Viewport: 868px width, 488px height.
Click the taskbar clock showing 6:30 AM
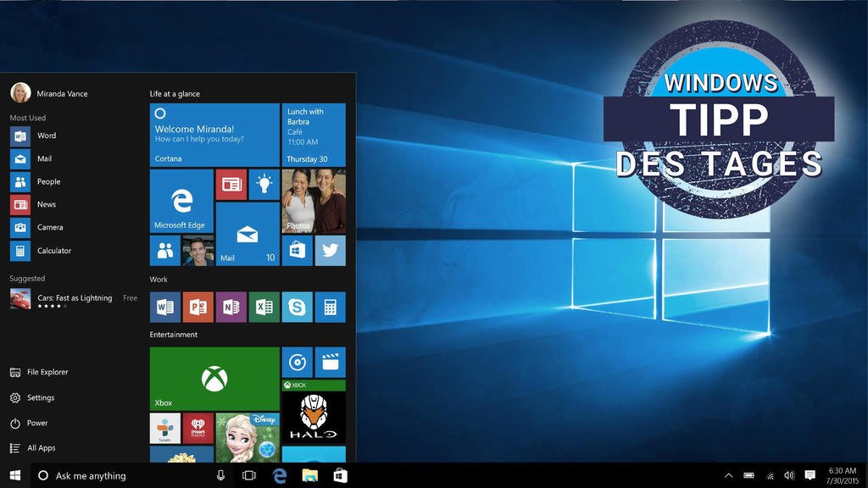[x=842, y=476]
